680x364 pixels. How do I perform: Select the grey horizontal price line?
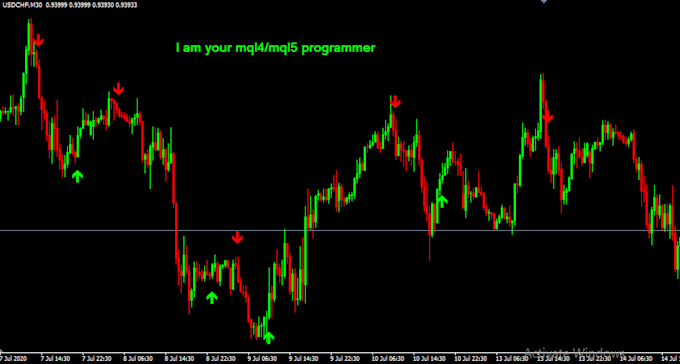[x=340, y=230]
